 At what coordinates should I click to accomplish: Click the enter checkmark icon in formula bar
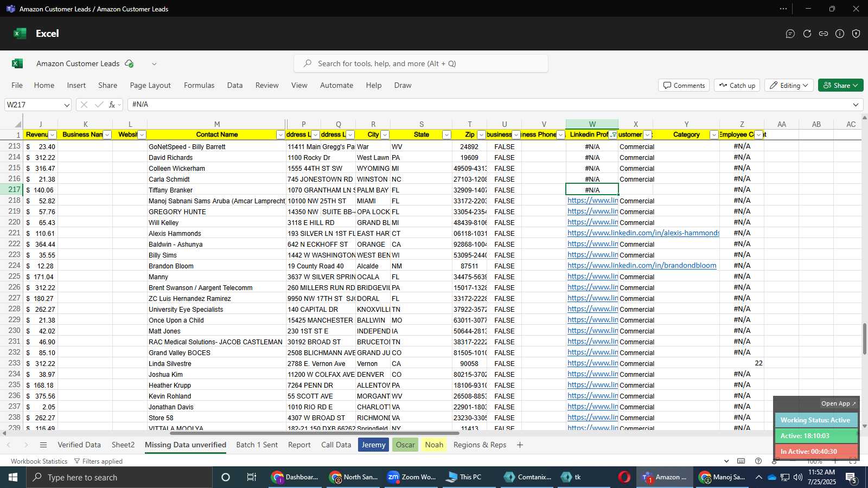click(99, 105)
